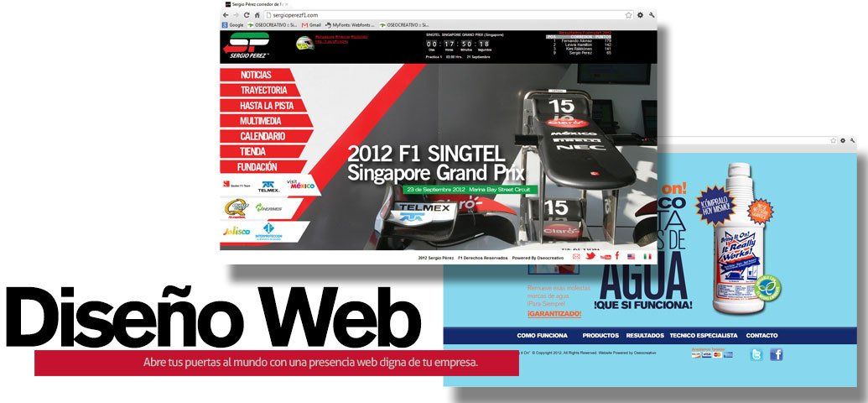Click the countdown timer 00:17:50:18
This screenshot has height=403, width=868.
[x=458, y=44]
